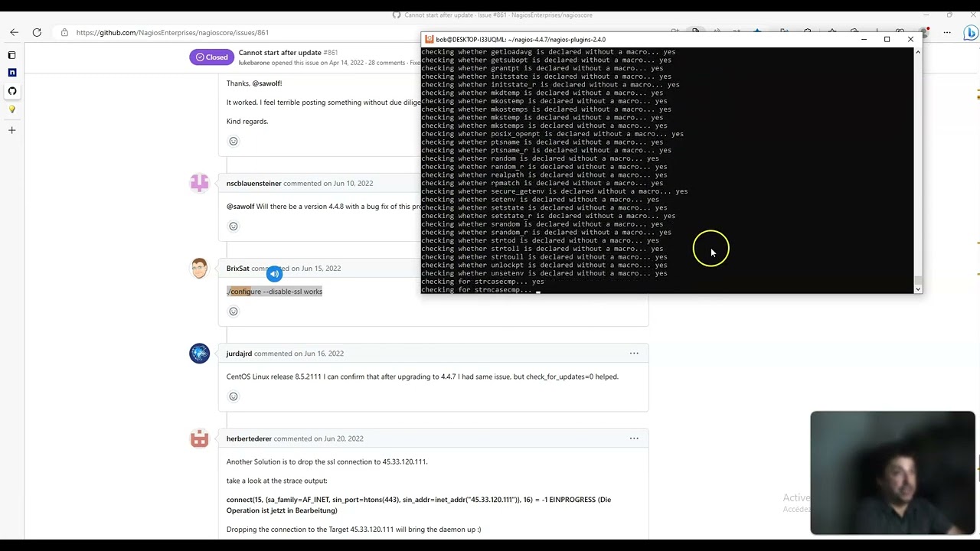Open the tab actions menu in sidebar
This screenshot has width=980, height=551.
(11, 55)
